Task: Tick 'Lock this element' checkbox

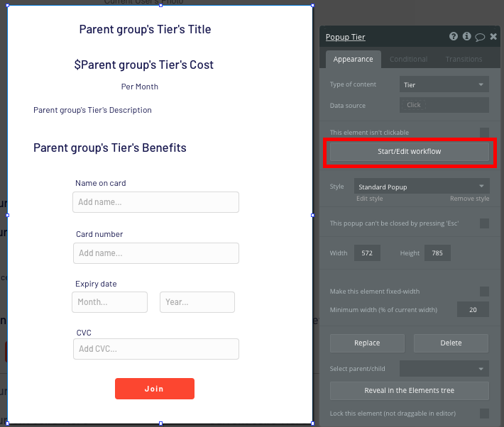Action: 484,414
